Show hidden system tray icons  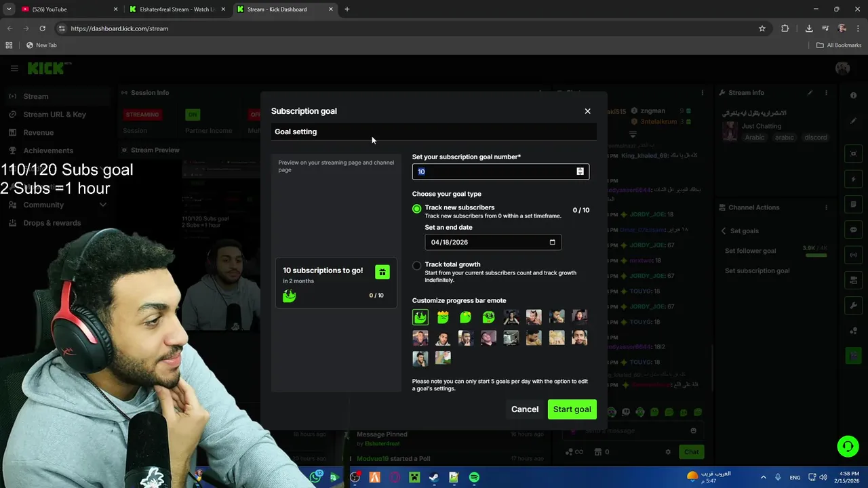pyautogui.click(x=763, y=477)
